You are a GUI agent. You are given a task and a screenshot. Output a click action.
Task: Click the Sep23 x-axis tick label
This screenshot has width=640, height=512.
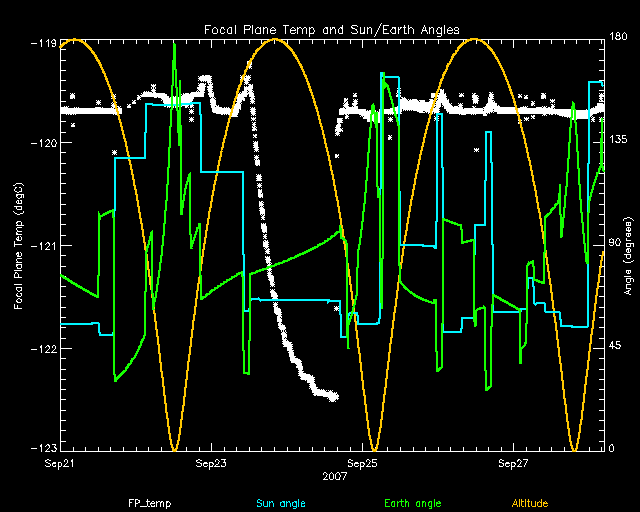click(211, 464)
